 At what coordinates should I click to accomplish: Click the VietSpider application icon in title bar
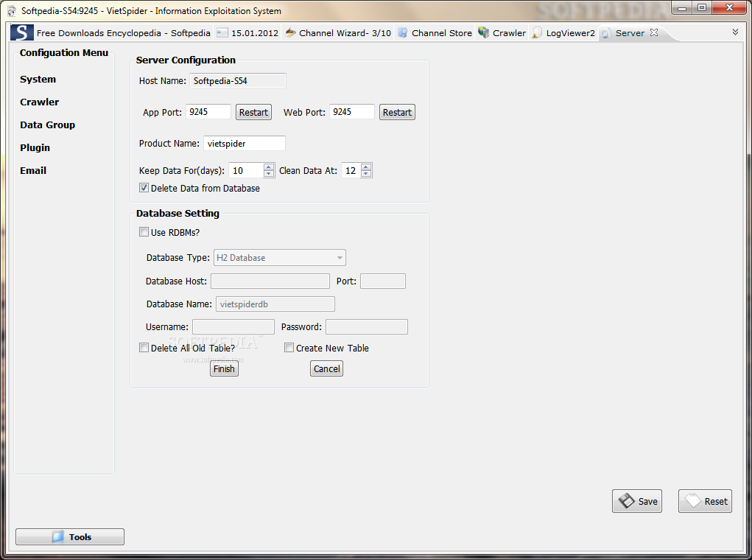click(12, 10)
